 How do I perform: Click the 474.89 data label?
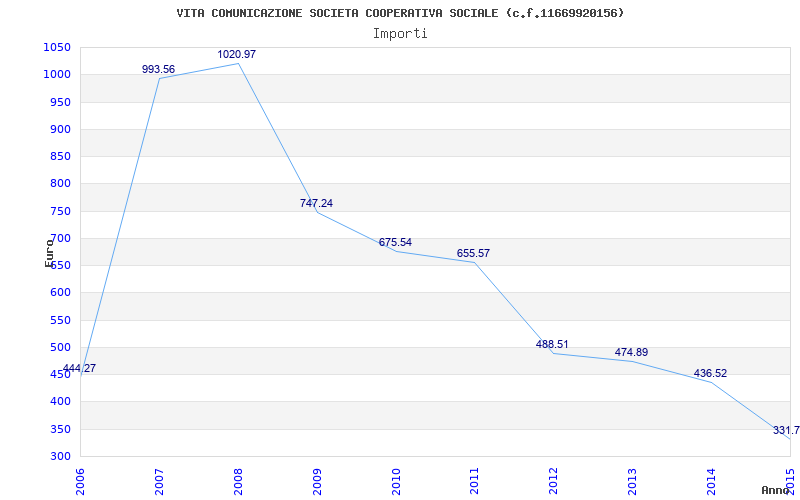[631, 352]
